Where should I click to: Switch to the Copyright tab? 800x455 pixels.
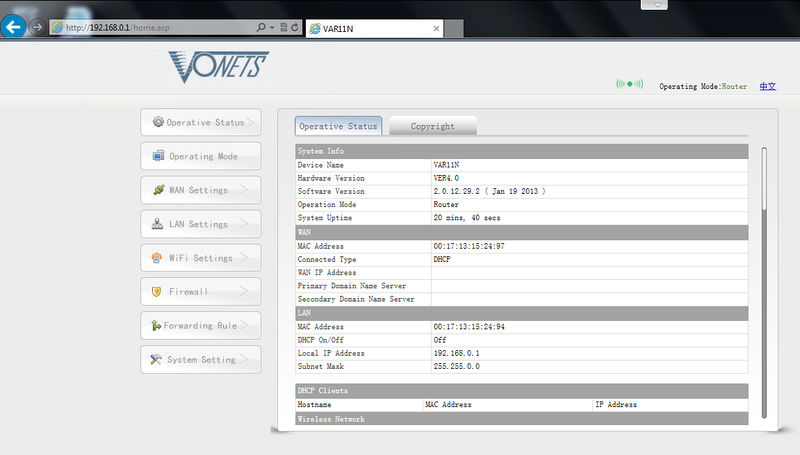tap(433, 126)
